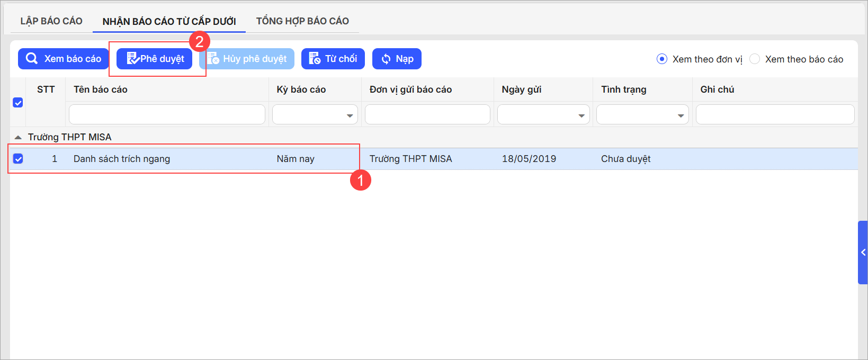Select Xem theo báo cáo radio option
The image size is (868, 360).
coord(755,59)
